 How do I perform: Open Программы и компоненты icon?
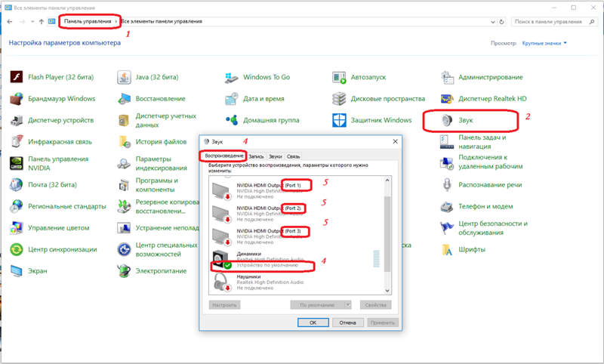coord(124,185)
